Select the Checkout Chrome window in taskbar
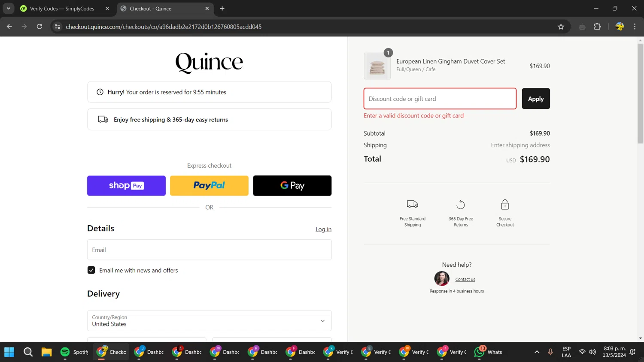644x362 pixels. point(111,352)
